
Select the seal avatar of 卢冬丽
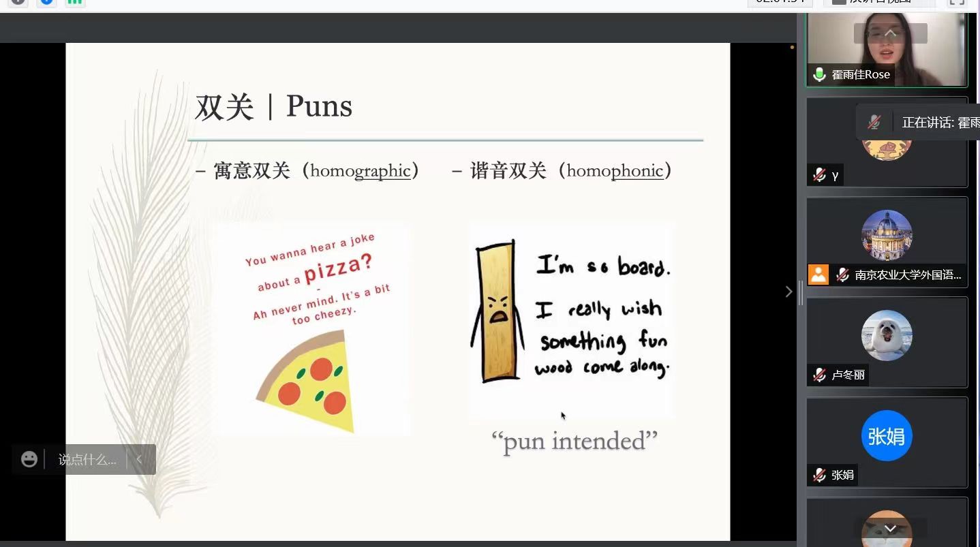pyautogui.click(x=887, y=335)
